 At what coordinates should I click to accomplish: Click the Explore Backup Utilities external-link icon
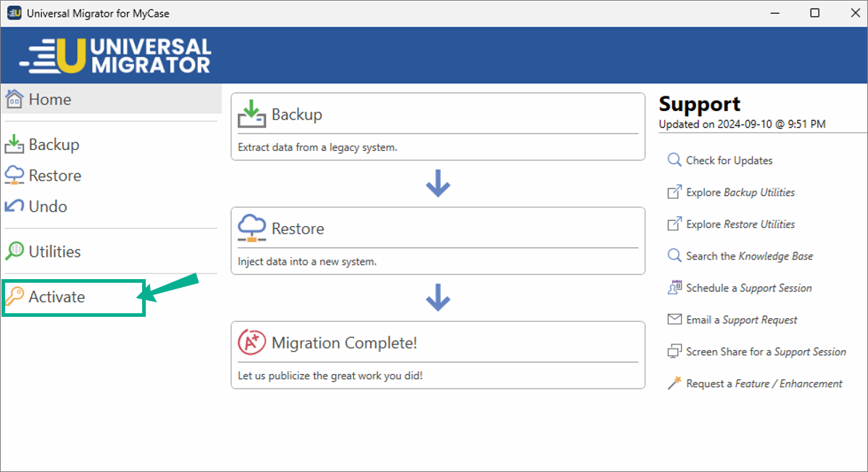click(674, 192)
